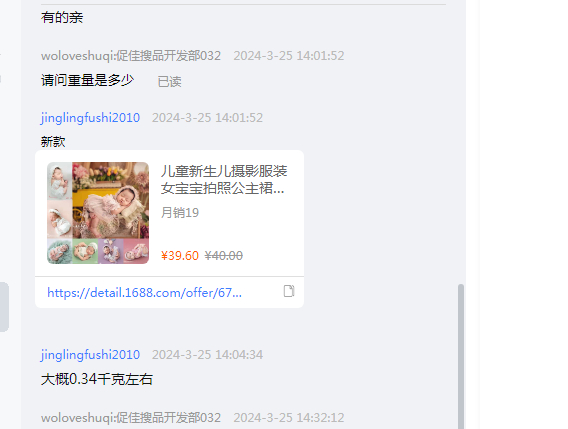Screen dimensions: 568x429
Task: Open the baby photography outfit product thumbnail
Action: tap(98, 213)
